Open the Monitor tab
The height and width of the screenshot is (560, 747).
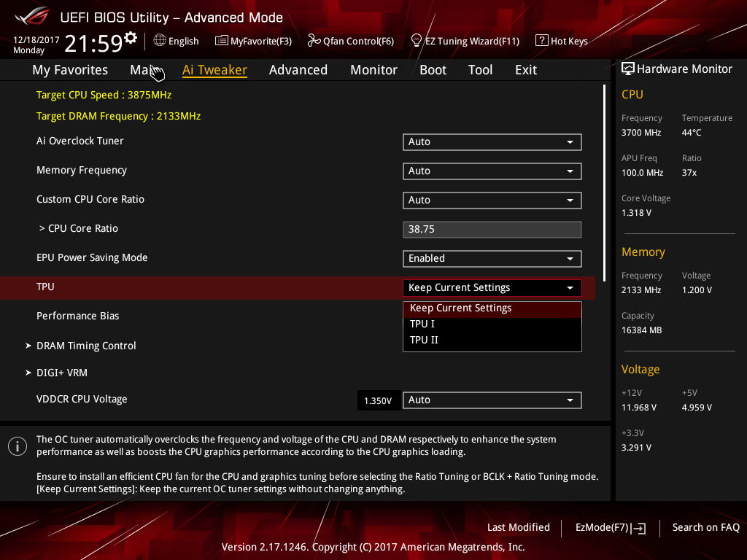(x=373, y=69)
